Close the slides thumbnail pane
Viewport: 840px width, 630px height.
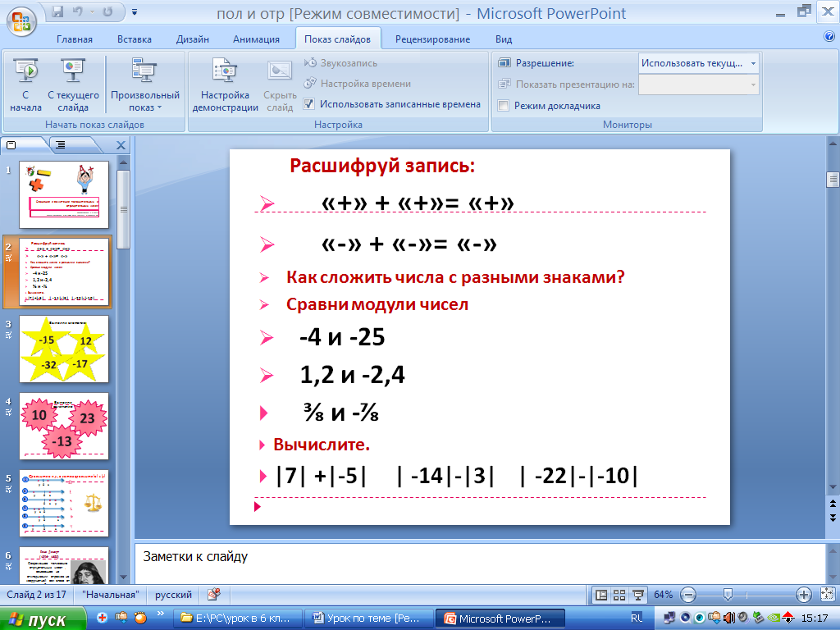121,145
